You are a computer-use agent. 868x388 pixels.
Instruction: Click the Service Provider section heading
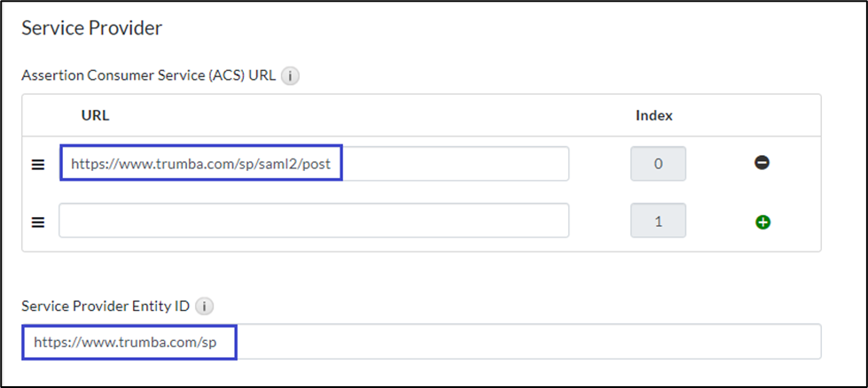[x=91, y=27]
